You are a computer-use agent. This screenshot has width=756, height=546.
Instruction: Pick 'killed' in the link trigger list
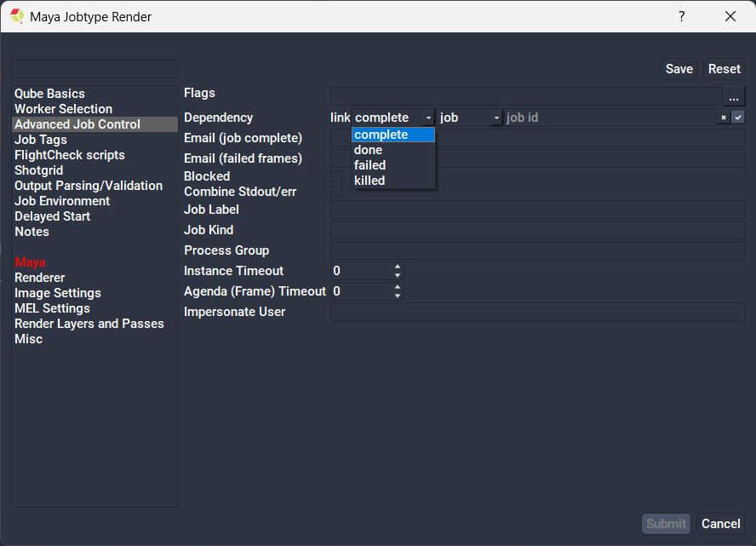369,181
